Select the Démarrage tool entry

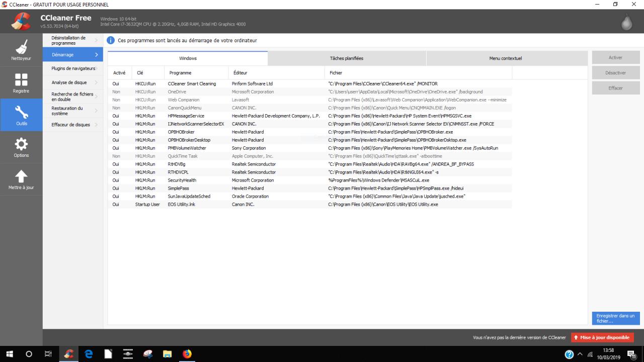(73, 54)
